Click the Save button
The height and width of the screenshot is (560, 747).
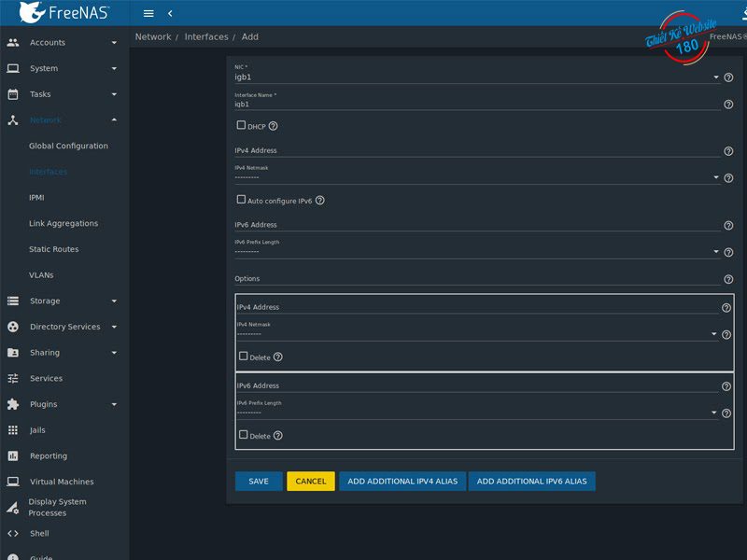pos(259,482)
